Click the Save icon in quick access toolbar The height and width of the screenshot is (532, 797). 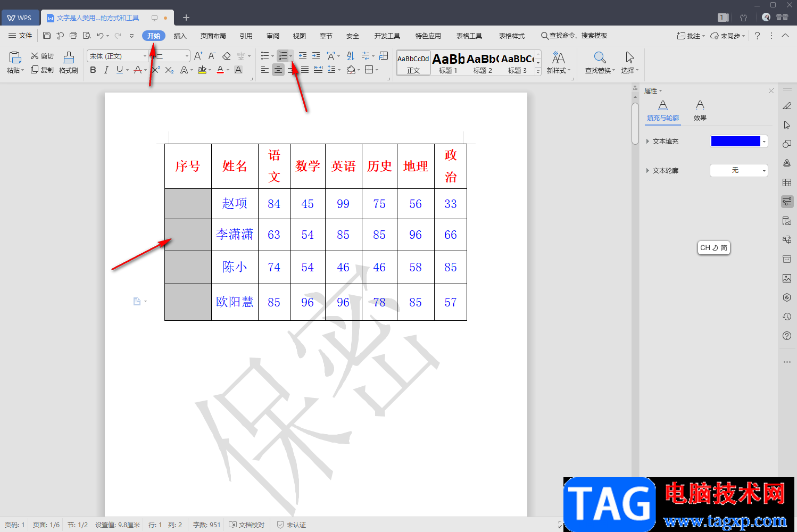point(47,36)
